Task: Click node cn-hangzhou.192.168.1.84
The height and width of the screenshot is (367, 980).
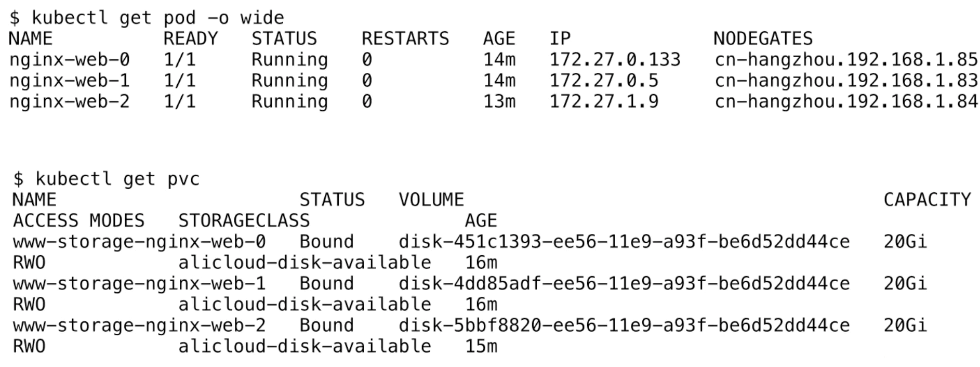Action: point(846,102)
